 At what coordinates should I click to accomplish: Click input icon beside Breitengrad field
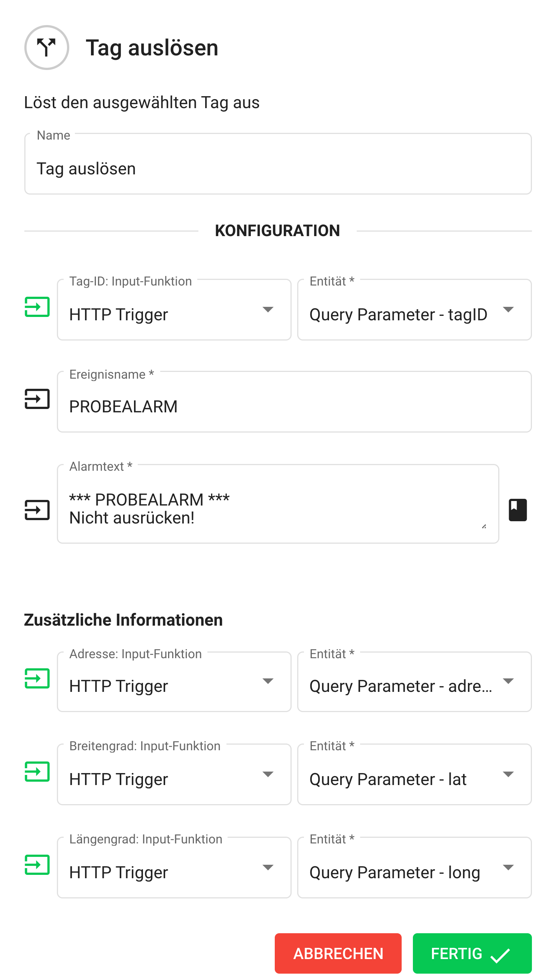click(37, 772)
